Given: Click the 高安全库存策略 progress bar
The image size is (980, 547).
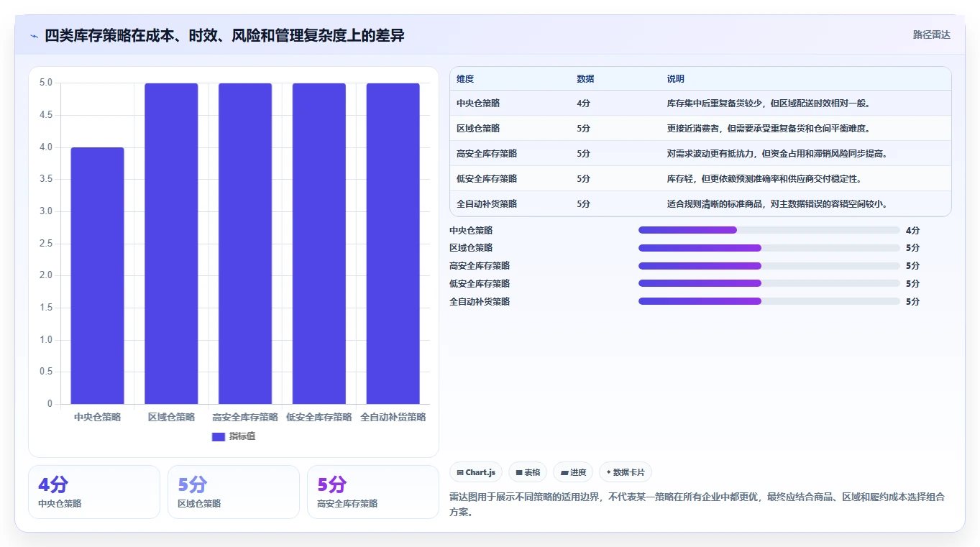Looking at the screenshot, I should coord(769,266).
